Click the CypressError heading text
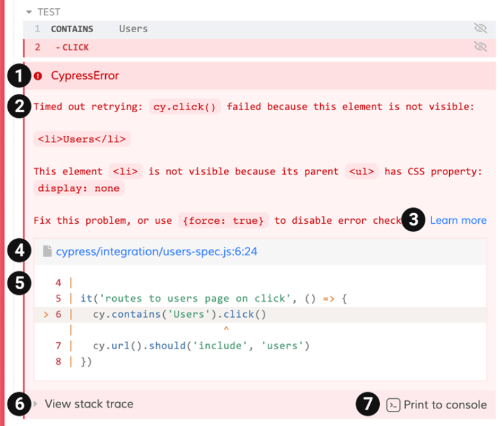The height and width of the screenshot is (426, 504). tap(84, 76)
